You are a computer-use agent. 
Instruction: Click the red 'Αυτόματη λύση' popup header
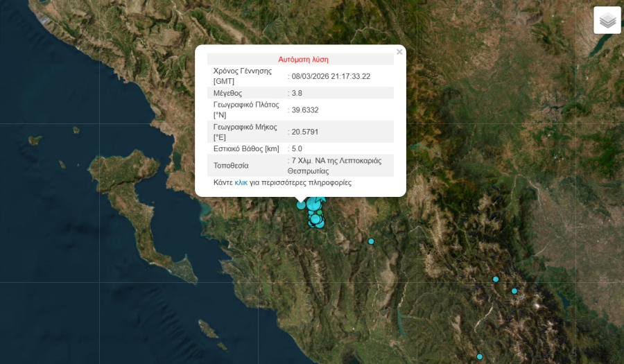point(303,60)
